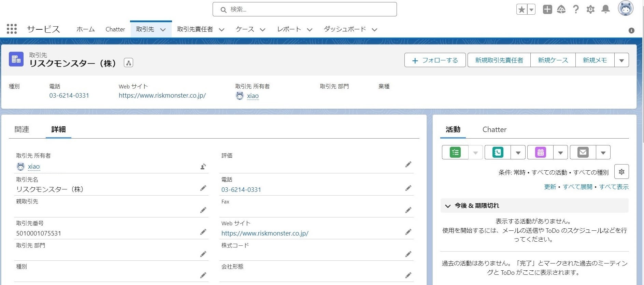Viewport: 644px width, 285px height.
Task: Edit the 取引先番号 field pencil
Action: coord(203,232)
